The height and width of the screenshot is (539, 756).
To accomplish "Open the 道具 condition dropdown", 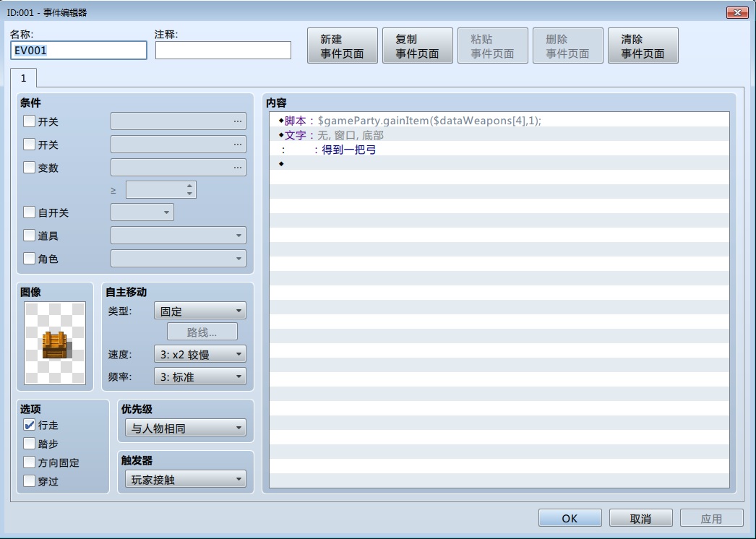I will pyautogui.click(x=179, y=236).
